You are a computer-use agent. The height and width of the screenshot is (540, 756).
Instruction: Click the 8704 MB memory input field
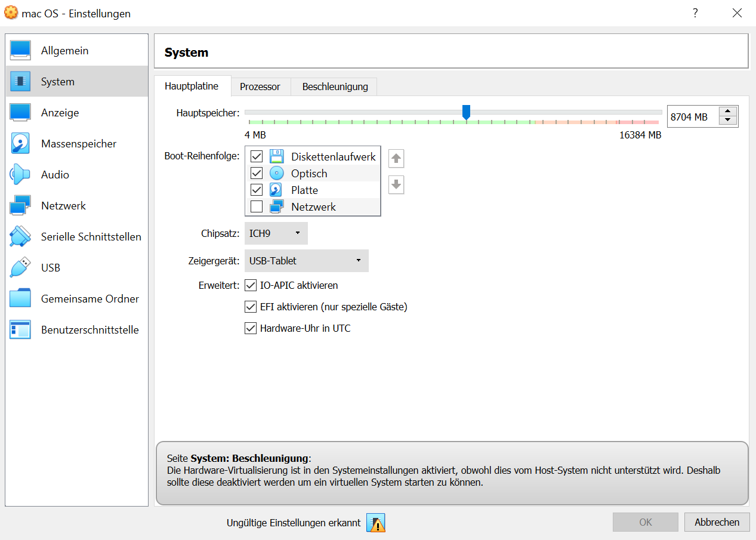[x=692, y=117]
